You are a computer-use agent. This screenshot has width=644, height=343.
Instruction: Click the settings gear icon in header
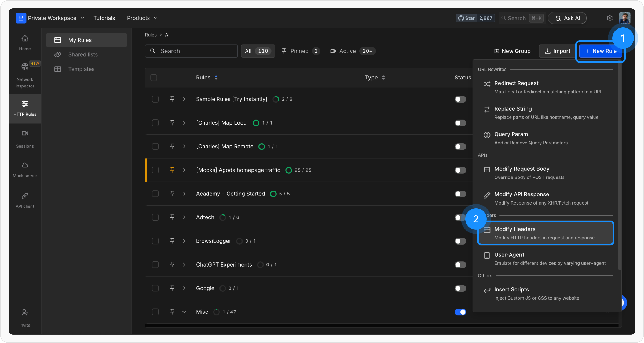point(609,18)
